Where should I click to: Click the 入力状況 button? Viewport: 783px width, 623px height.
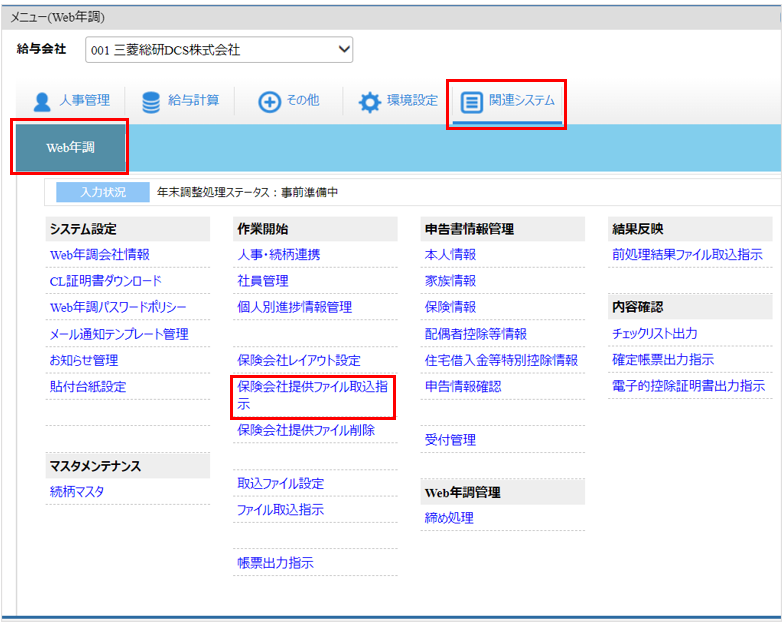[103, 192]
